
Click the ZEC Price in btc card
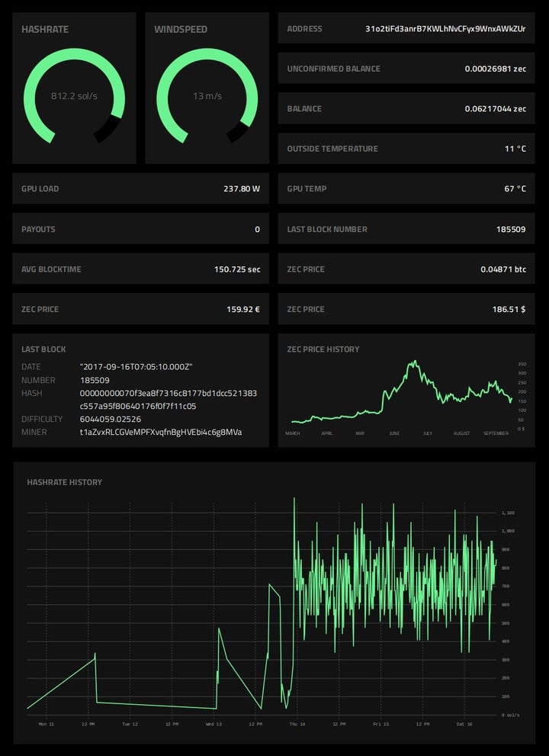click(406, 269)
